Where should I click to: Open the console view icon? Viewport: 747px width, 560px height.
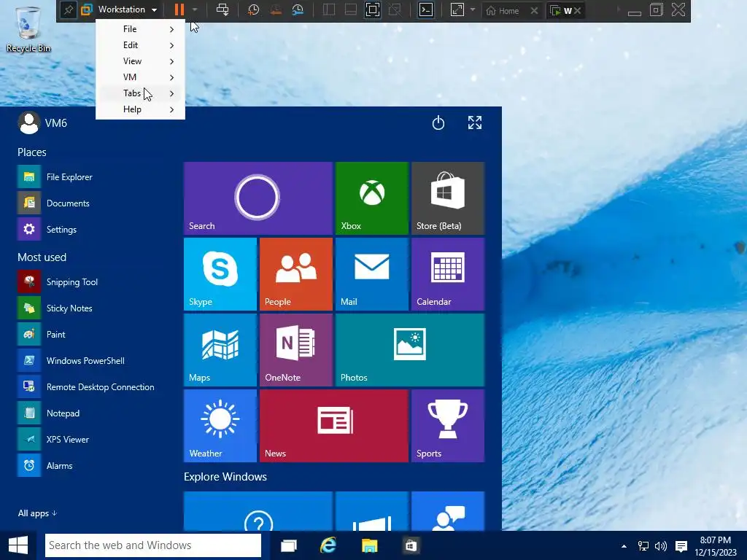(426, 9)
